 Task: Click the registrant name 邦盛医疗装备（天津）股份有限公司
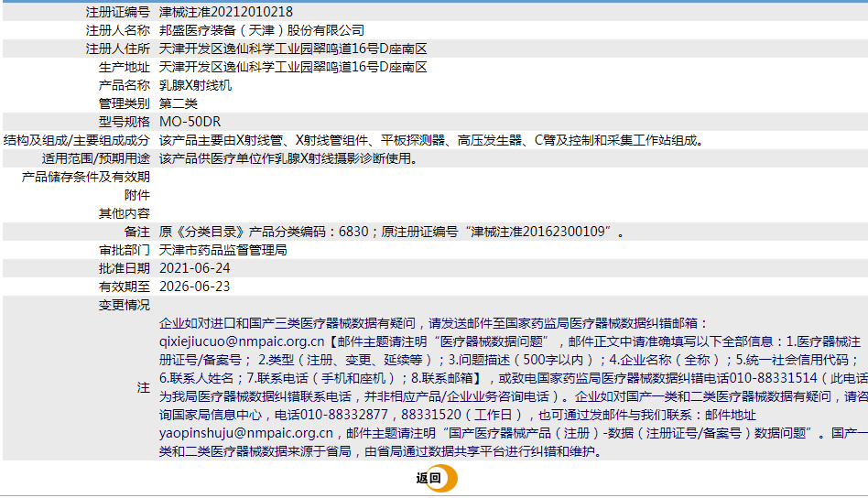click(261, 30)
